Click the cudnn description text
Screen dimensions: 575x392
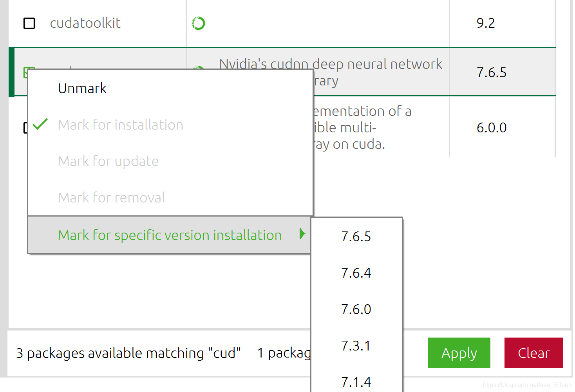[x=331, y=64]
